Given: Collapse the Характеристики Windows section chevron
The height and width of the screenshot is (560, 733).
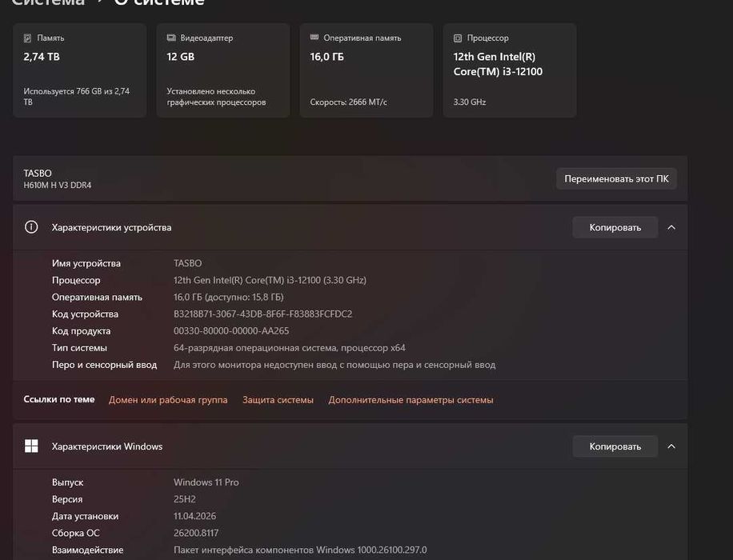Looking at the screenshot, I should (x=671, y=446).
